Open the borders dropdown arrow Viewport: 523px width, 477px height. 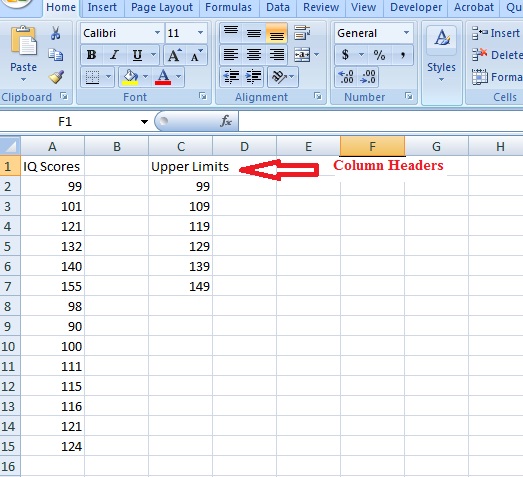point(108,77)
